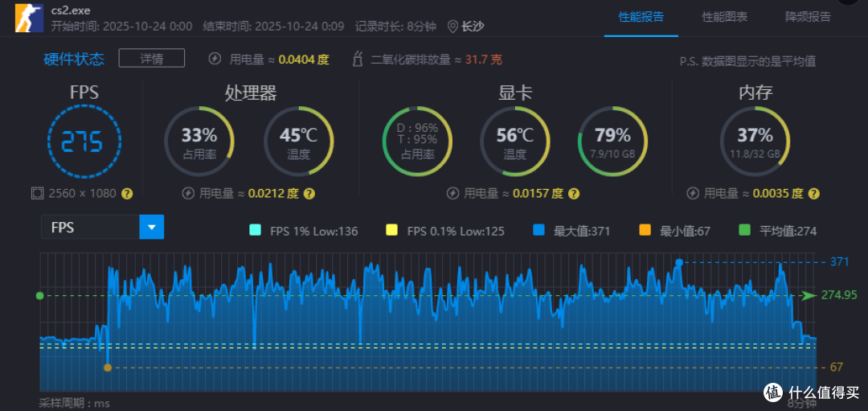The height and width of the screenshot is (411, 868).
Task: Open help icon beside memory 0.0035 度
Action: tap(813, 193)
